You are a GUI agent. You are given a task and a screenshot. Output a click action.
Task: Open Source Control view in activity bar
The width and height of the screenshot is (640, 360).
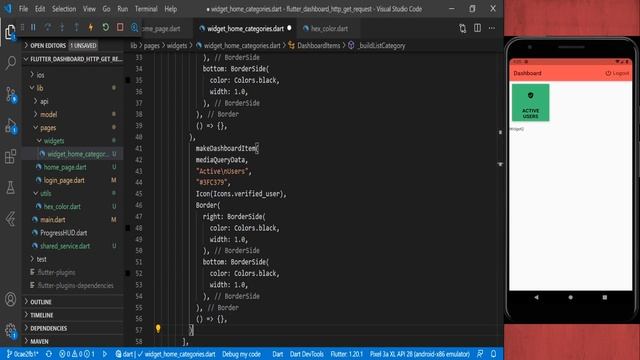click(10, 94)
